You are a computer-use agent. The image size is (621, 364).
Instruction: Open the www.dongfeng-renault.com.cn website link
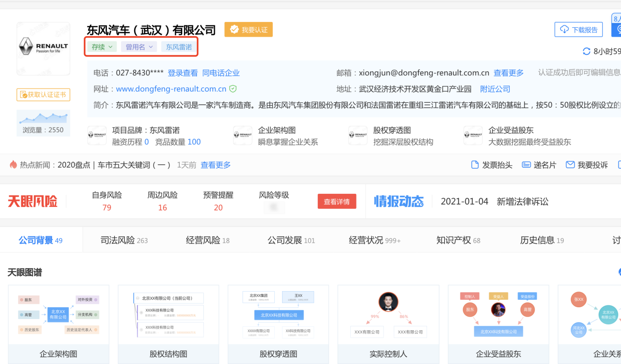pyautogui.click(x=171, y=89)
